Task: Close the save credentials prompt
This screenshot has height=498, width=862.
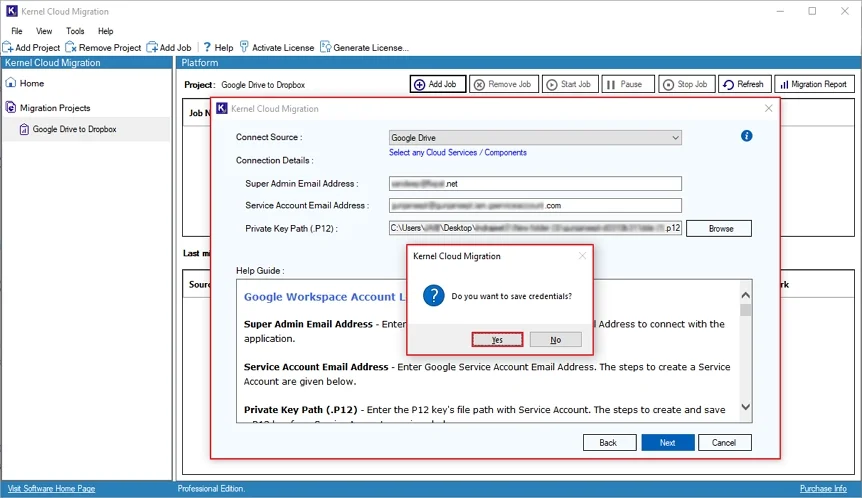Action: [x=582, y=256]
